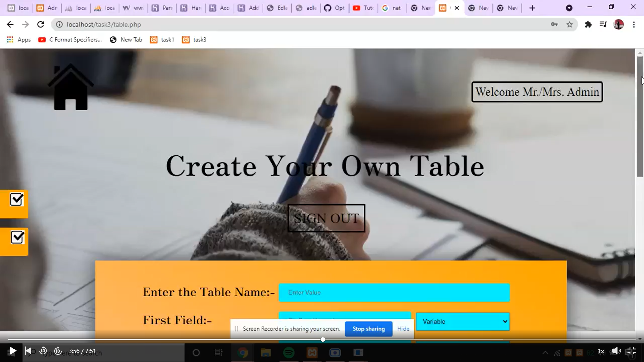Open the New Tab bookmark

(x=126, y=40)
